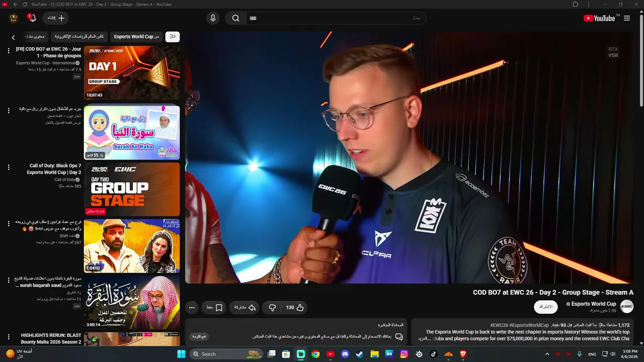Open 'Call of Duty: Black Ops 7' video title
Image resolution: width=644 pixels, height=362 pixels.
(54, 169)
